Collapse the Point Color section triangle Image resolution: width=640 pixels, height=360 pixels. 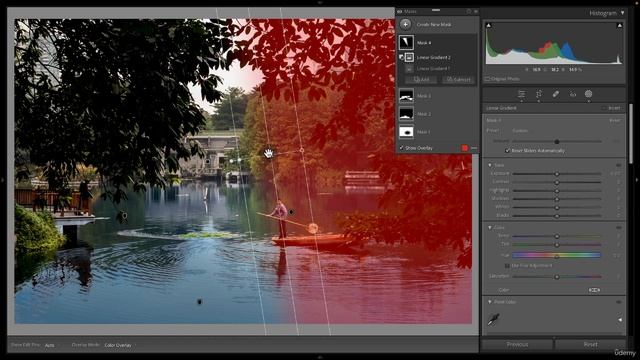(490, 302)
